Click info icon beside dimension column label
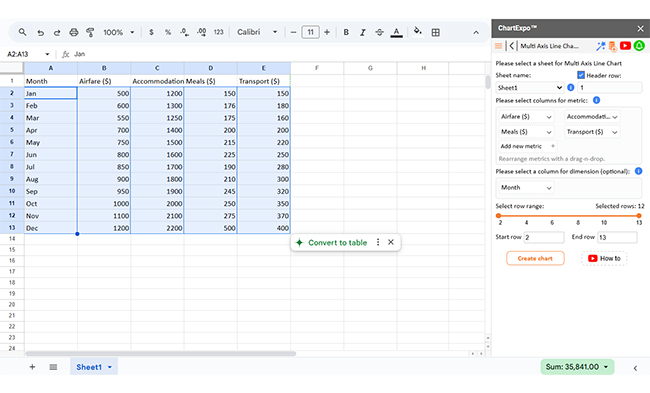 (638, 171)
